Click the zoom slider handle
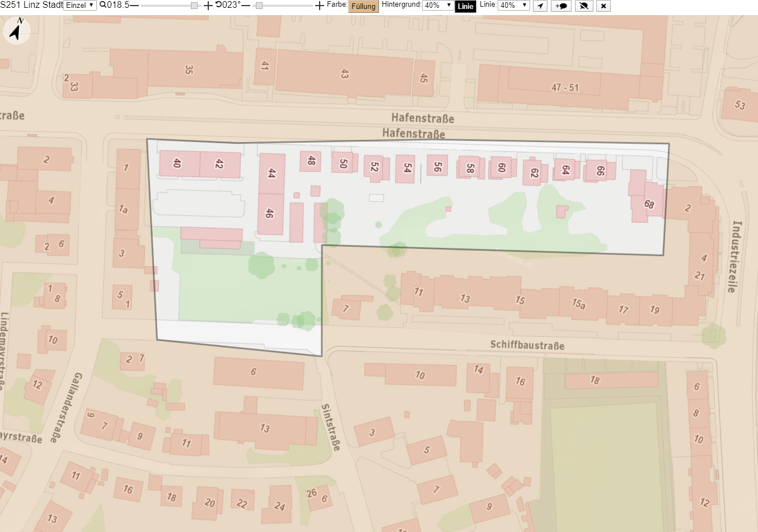 194,6
